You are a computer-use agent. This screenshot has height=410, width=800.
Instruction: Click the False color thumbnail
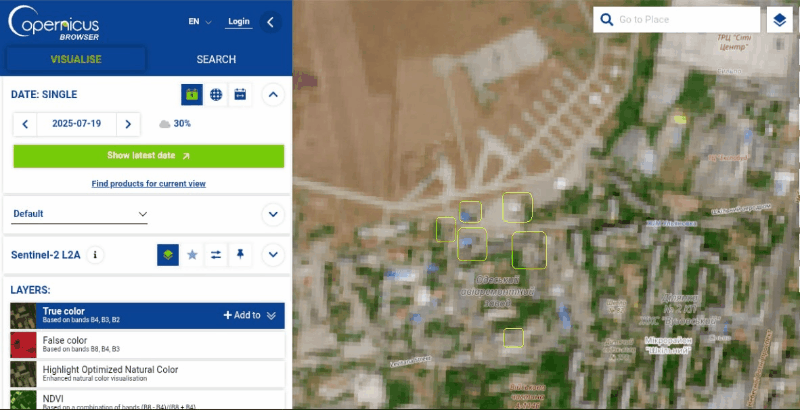[x=23, y=345]
